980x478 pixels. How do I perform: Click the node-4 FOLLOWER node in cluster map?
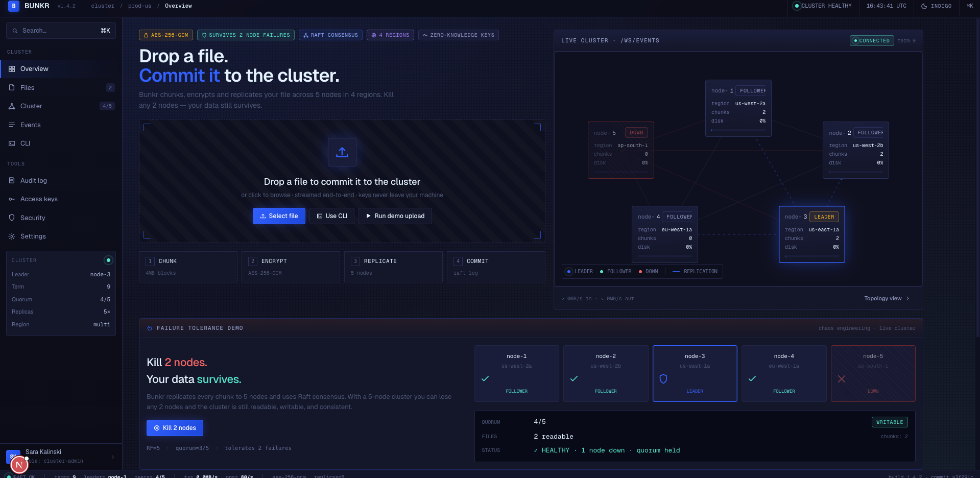pos(664,234)
